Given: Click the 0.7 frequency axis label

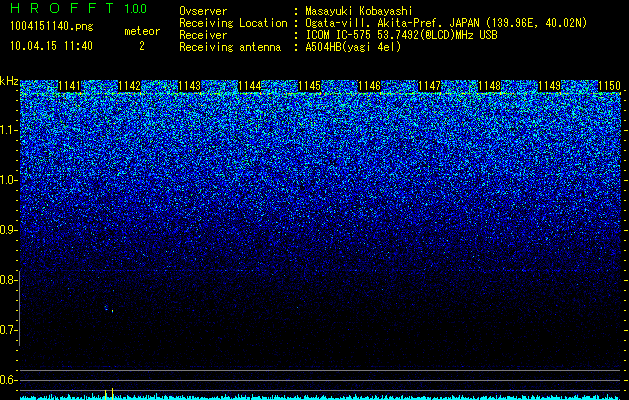Looking at the screenshot, I should point(9,330).
